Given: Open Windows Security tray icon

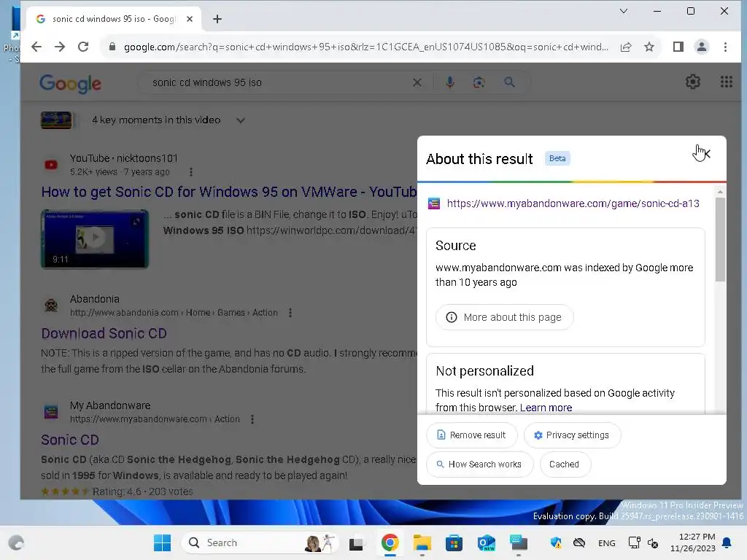Looking at the screenshot, I should pos(555,542).
